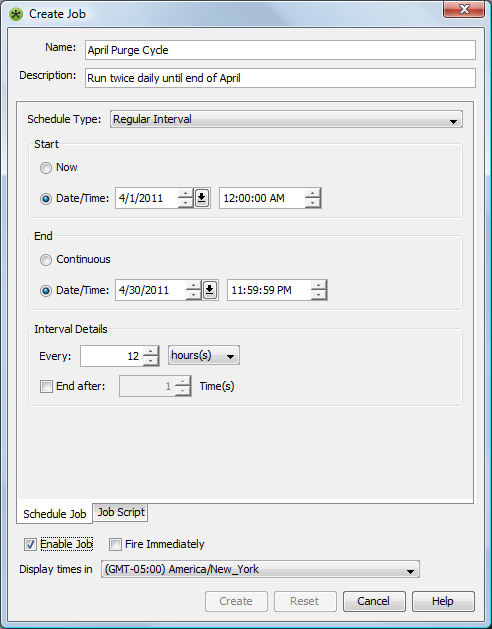This screenshot has width=492, height=629.
Task: Click the Start date field 4/1/2011
Action: point(147,198)
